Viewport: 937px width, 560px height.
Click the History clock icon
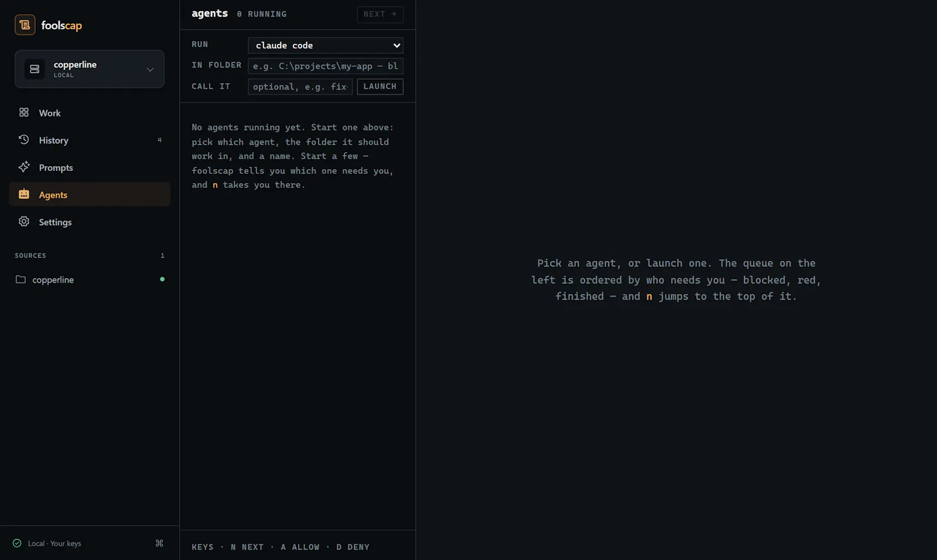(x=24, y=139)
